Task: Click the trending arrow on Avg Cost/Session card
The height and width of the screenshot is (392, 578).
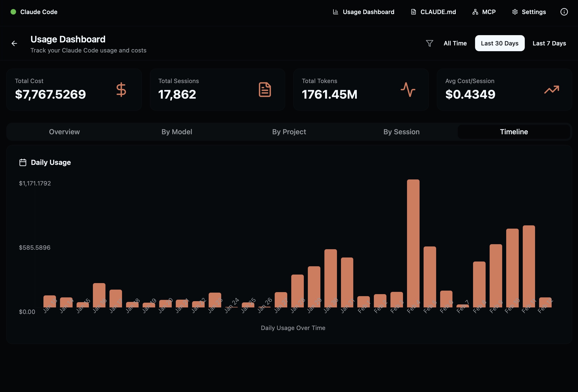Action: [x=551, y=90]
